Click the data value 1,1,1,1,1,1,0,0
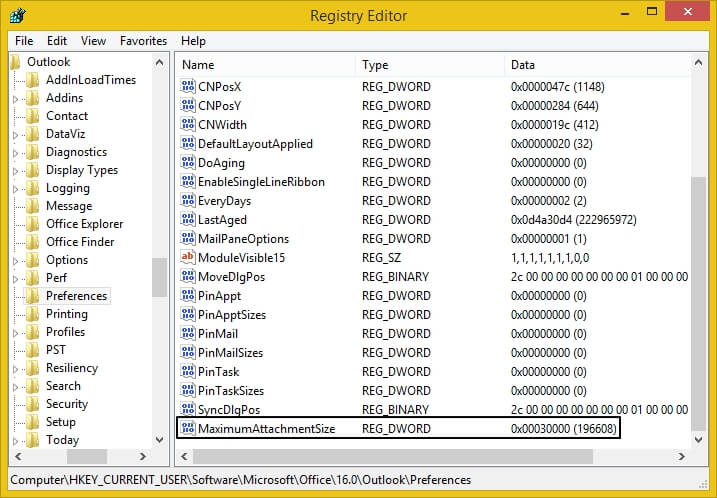Image resolution: width=717 pixels, height=498 pixels. tap(550, 258)
